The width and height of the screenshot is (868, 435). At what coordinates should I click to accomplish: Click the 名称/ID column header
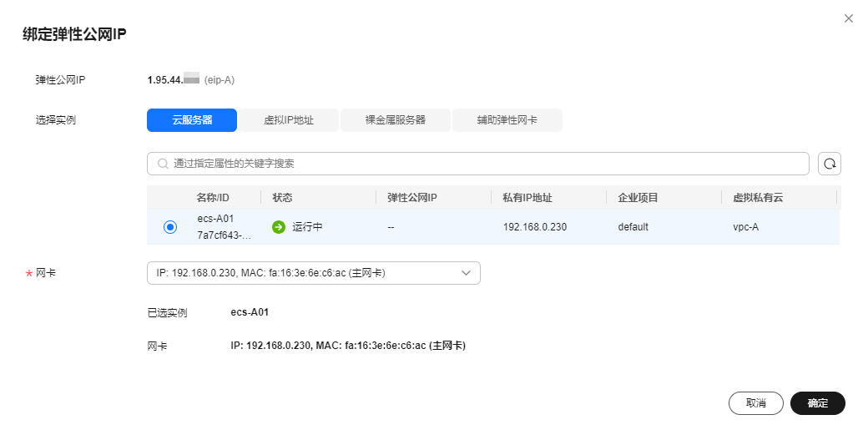pyautogui.click(x=213, y=198)
